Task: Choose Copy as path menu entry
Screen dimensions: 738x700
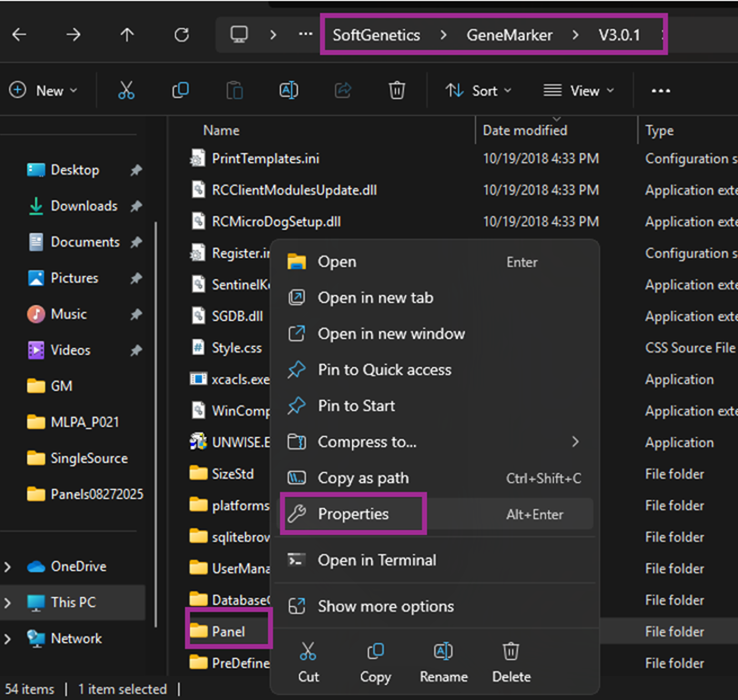Action: coord(363,478)
